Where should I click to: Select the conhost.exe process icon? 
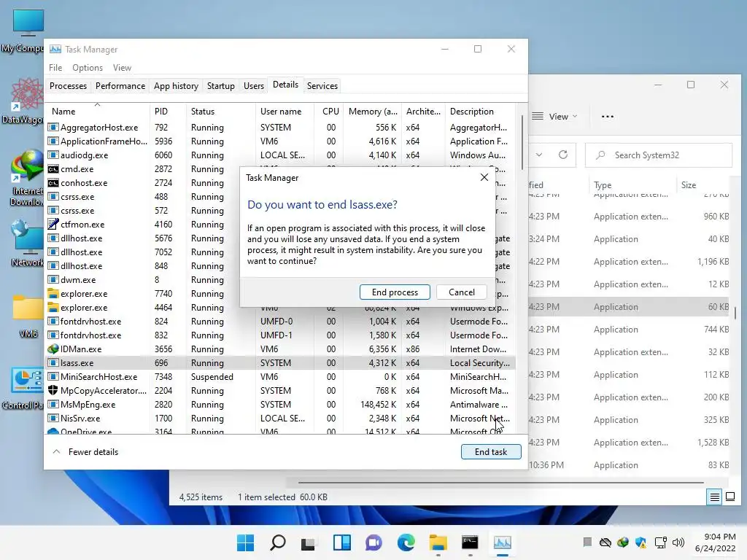[x=53, y=182]
